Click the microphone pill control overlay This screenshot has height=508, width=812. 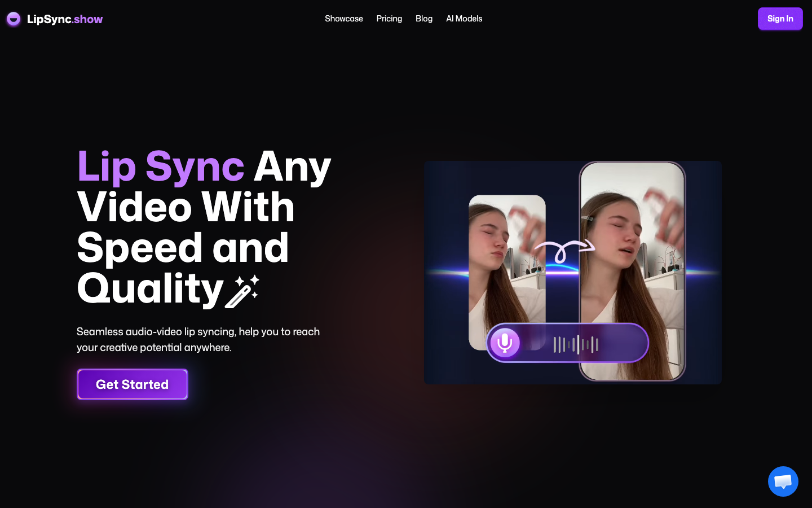567,343
